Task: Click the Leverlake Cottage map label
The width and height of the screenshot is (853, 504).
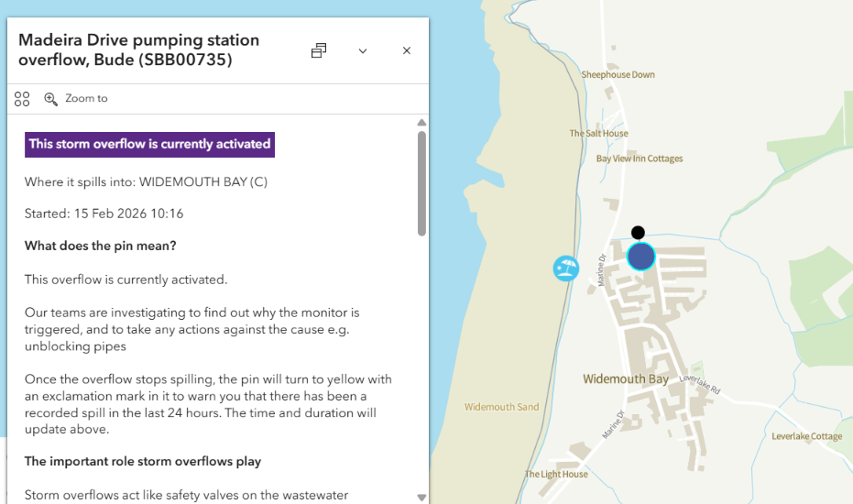Action: click(806, 436)
